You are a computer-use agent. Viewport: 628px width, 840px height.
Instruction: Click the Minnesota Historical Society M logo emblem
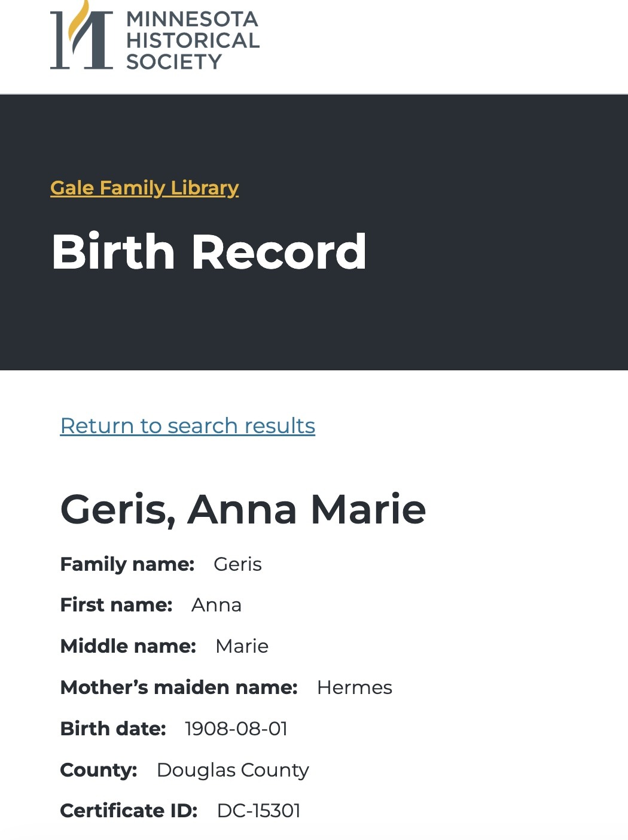pos(81,37)
